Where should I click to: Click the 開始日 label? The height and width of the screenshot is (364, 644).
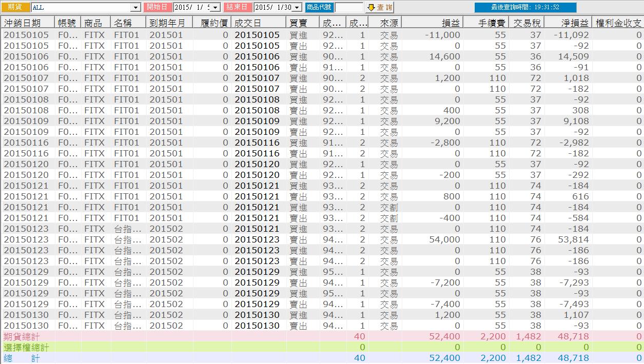pos(158,7)
